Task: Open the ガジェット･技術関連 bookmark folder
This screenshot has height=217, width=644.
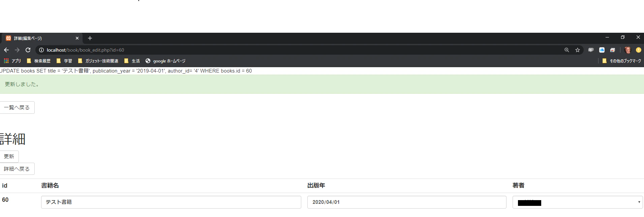Action: coord(98,61)
